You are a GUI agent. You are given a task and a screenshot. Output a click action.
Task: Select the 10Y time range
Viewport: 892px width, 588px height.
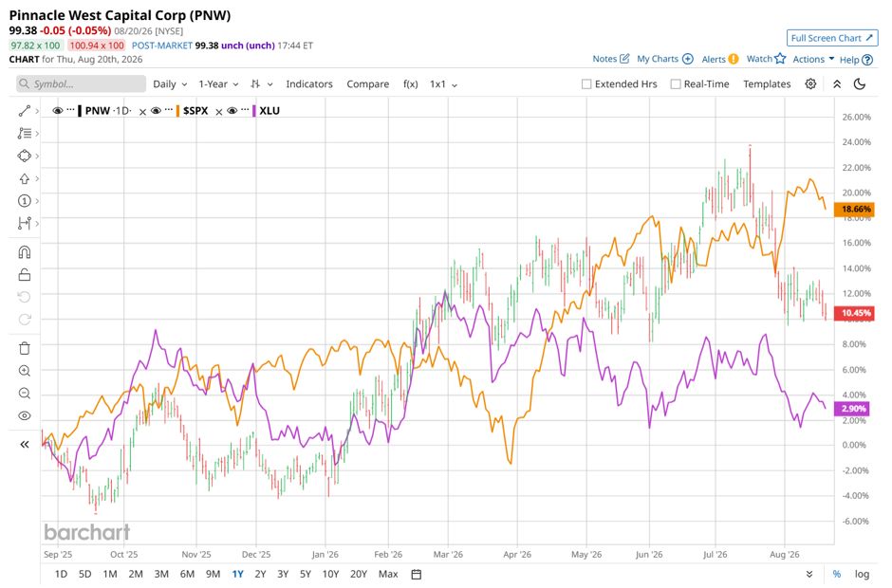[x=330, y=575]
